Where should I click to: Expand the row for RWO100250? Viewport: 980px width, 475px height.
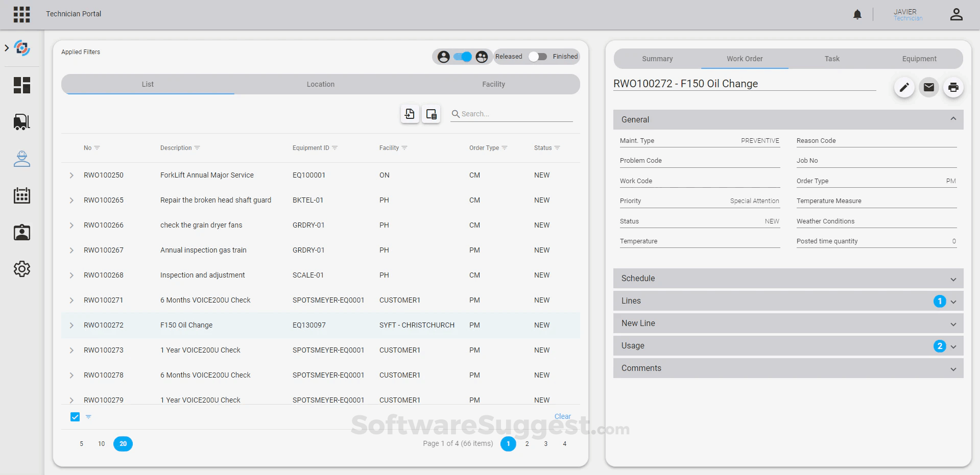tap(71, 175)
